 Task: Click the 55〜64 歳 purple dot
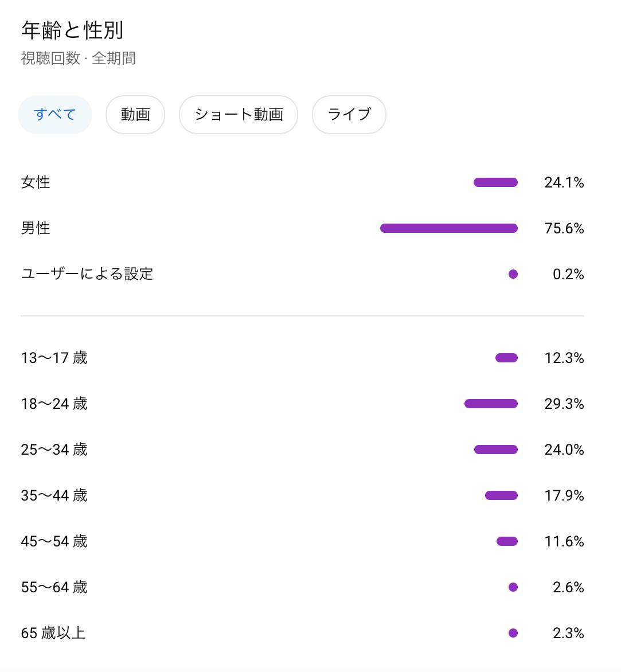[x=513, y=588]
